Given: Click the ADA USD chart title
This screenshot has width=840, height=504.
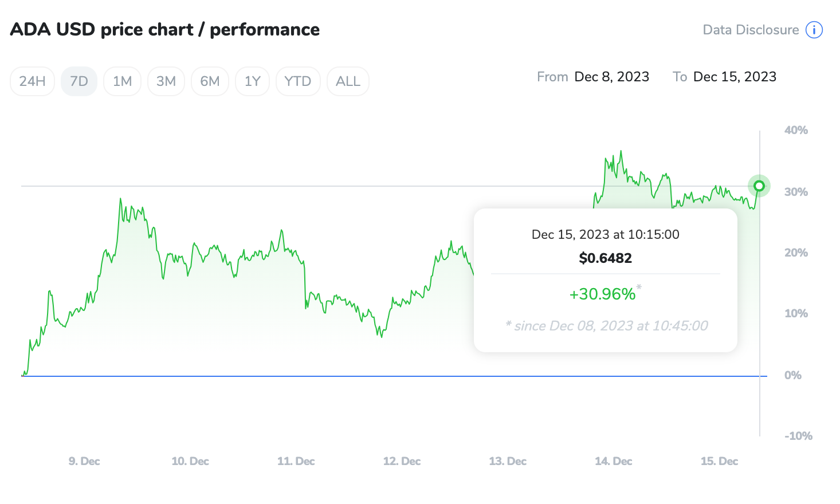Looking at the screenshot, I should point(165,29).
